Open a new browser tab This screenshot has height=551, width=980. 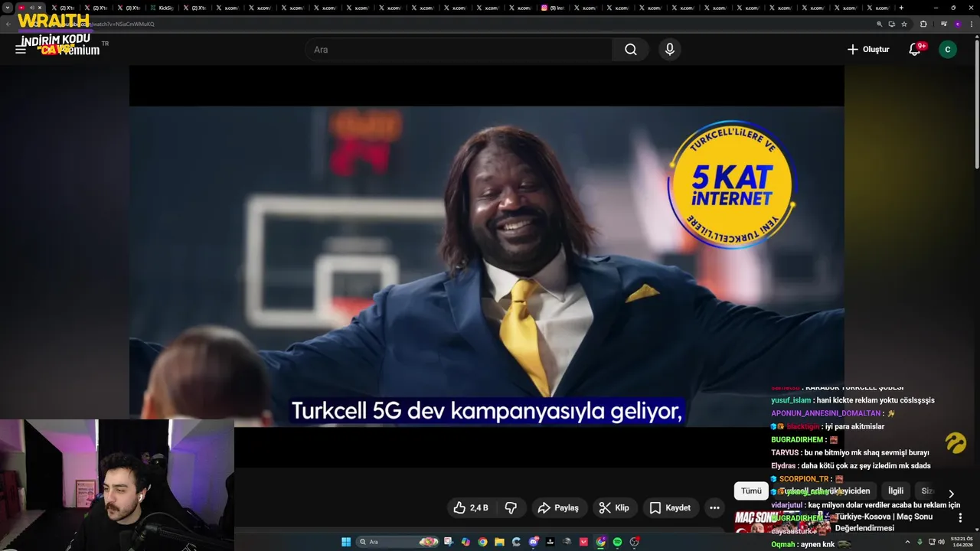[x=901, y=8]
